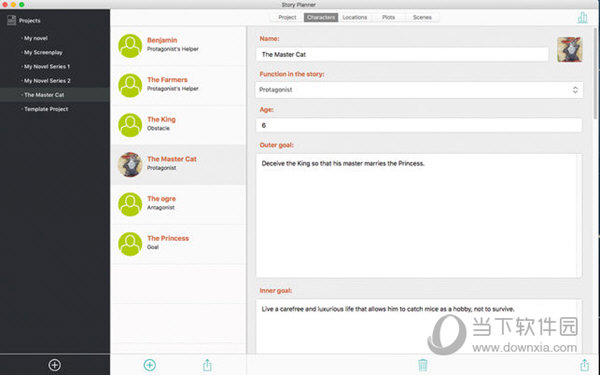Switch to the Scenes tab
This screenshot has height=375, width=600.
point(422,18)
